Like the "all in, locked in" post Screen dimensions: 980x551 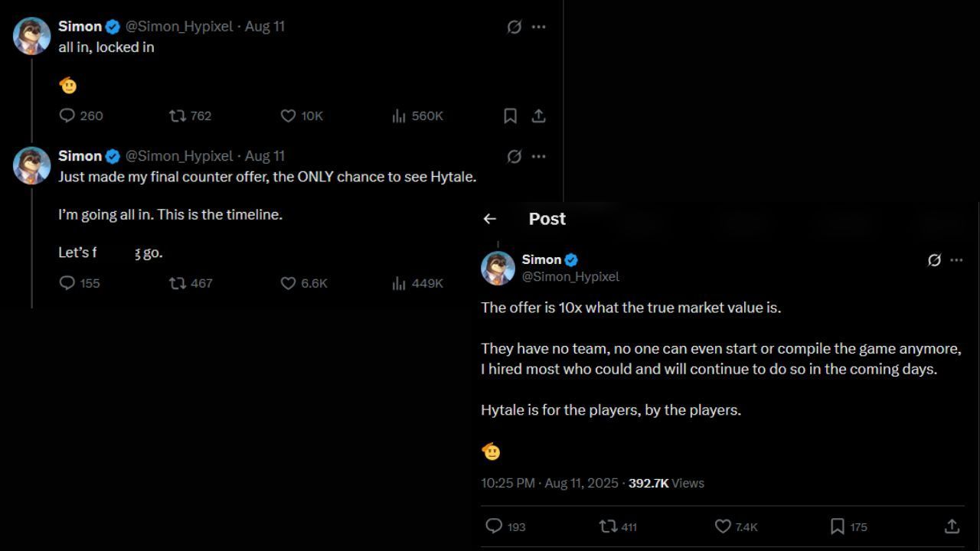pos(288,116)
